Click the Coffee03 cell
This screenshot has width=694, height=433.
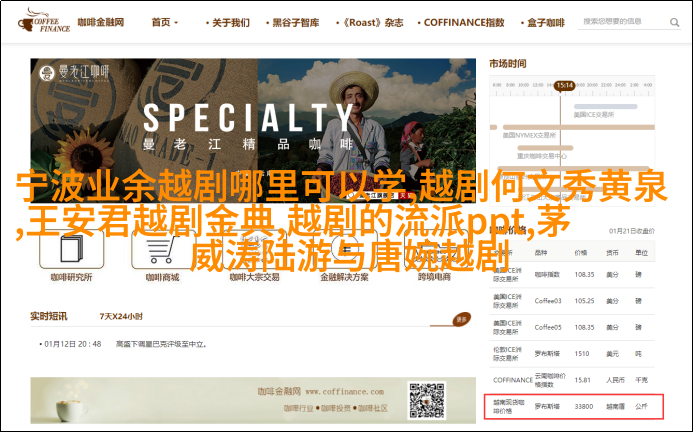click(548, 301)
